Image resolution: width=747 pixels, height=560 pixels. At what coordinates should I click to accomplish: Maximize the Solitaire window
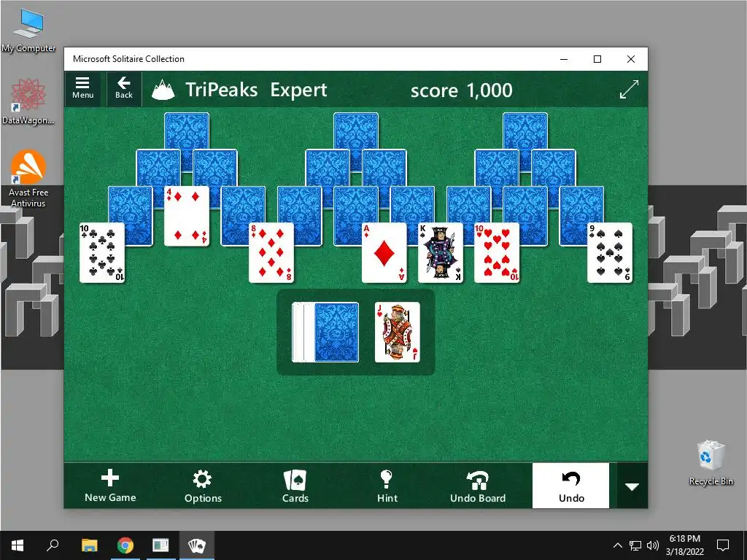[x=597, y=59]
